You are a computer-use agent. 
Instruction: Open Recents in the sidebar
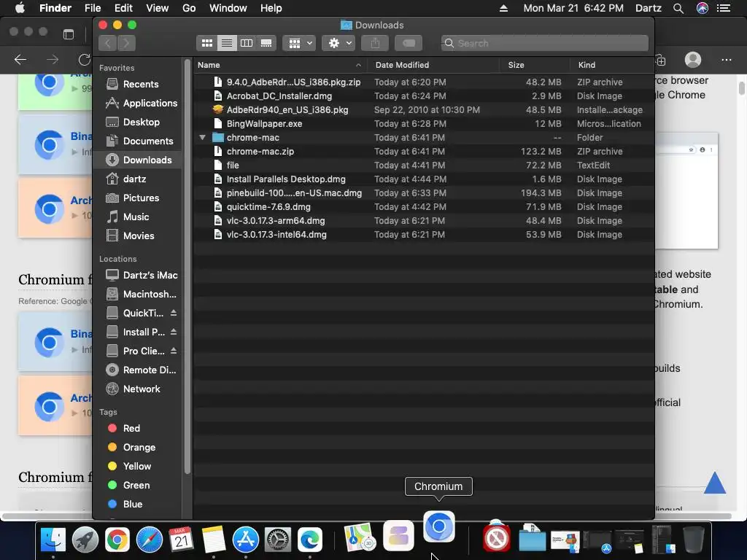click(138, 85)
